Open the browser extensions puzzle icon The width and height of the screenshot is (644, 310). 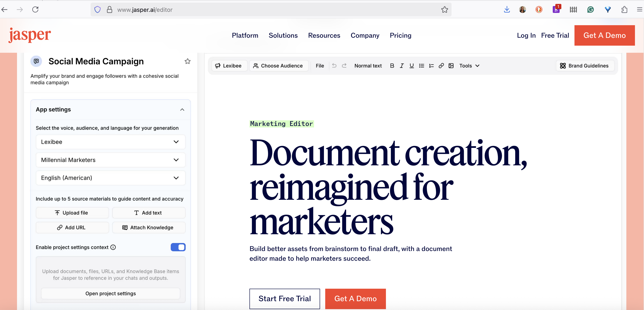tap(624, 10)
